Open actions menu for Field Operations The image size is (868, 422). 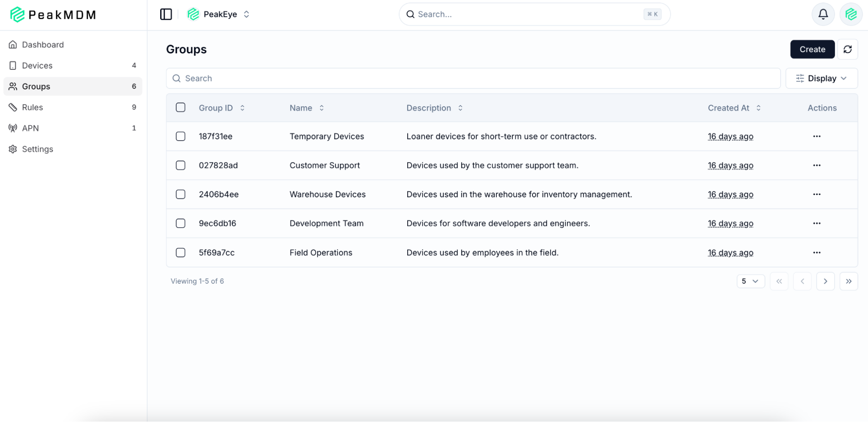tap(816, 252)
